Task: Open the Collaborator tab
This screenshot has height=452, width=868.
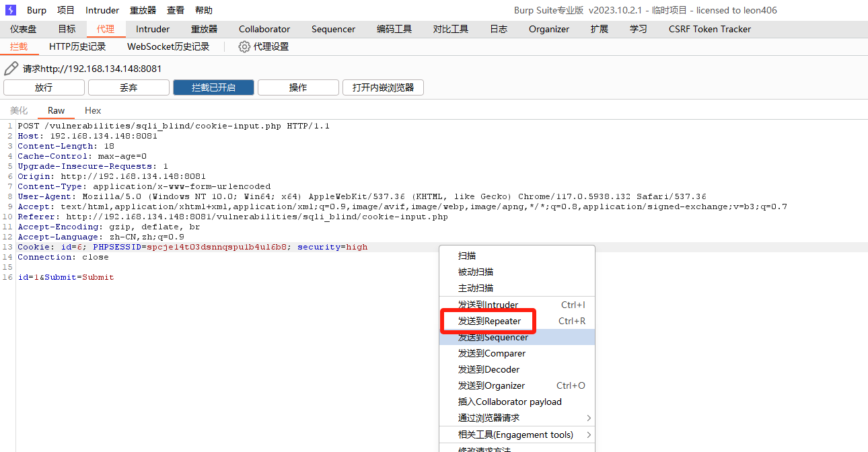Action: (x=264, y=29)
